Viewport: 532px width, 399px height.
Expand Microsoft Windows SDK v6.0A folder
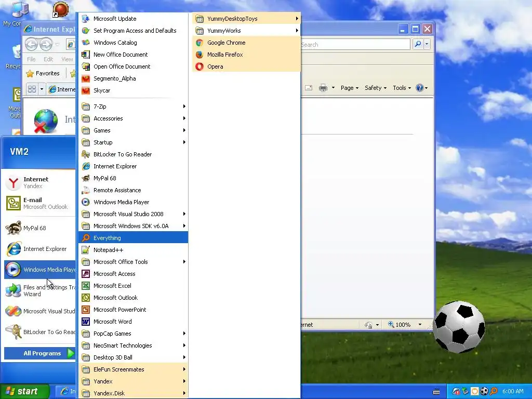[133, 226]
